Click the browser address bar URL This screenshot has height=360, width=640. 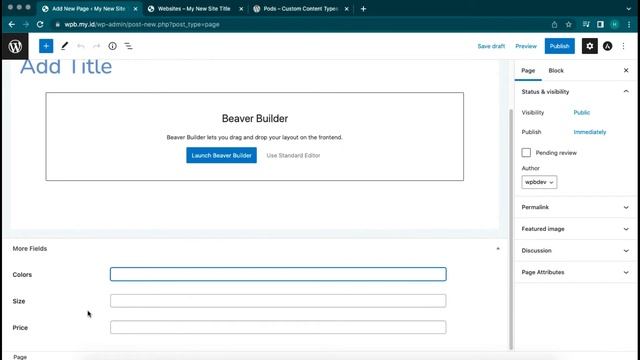point(142,24)
